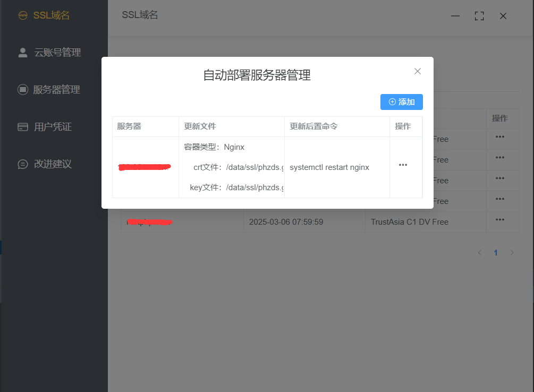Click the 更新文件 column header
Viewport: 534px width, 392px height.
200,126
